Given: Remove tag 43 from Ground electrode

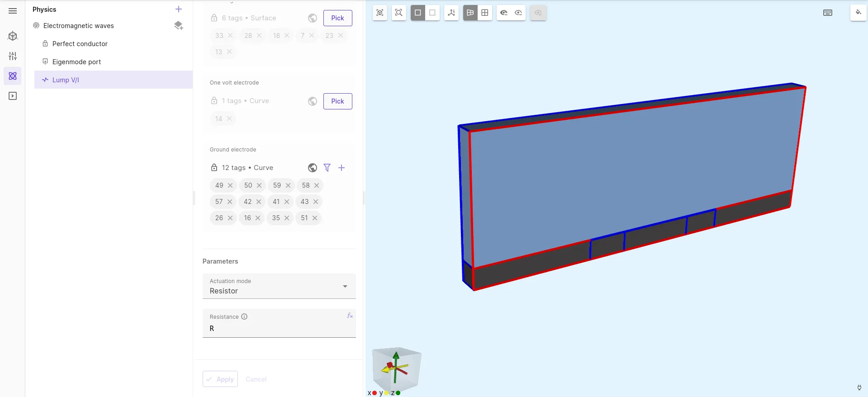Looking at the screenshot, I should pyautogui.click(x=316, y=202).
